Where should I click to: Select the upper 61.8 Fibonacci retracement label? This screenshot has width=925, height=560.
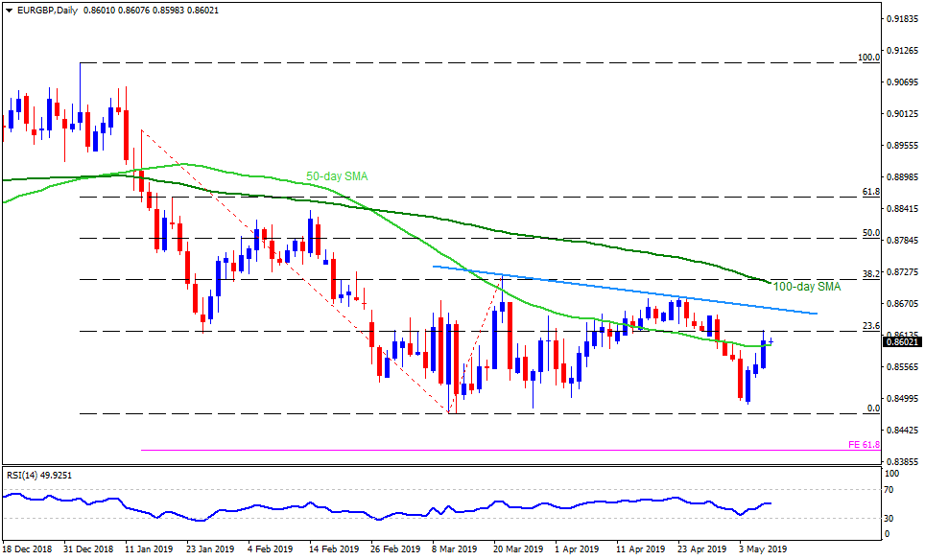[x=871, y=192]
